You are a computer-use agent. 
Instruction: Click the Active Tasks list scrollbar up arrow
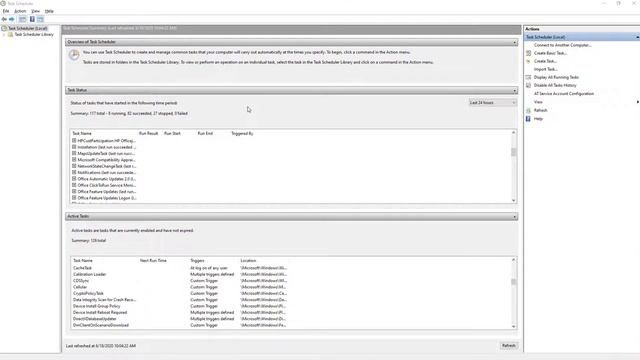513,260
